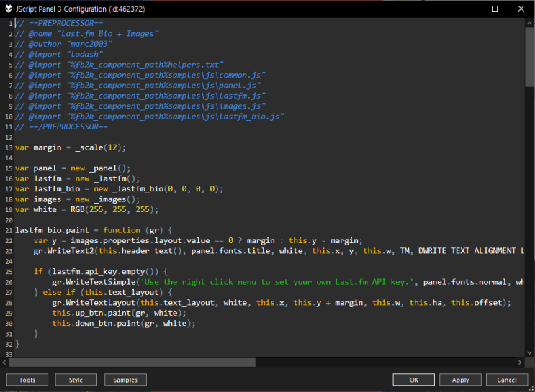
Task: Apply the script changes
Action: (x=460, y=380)
